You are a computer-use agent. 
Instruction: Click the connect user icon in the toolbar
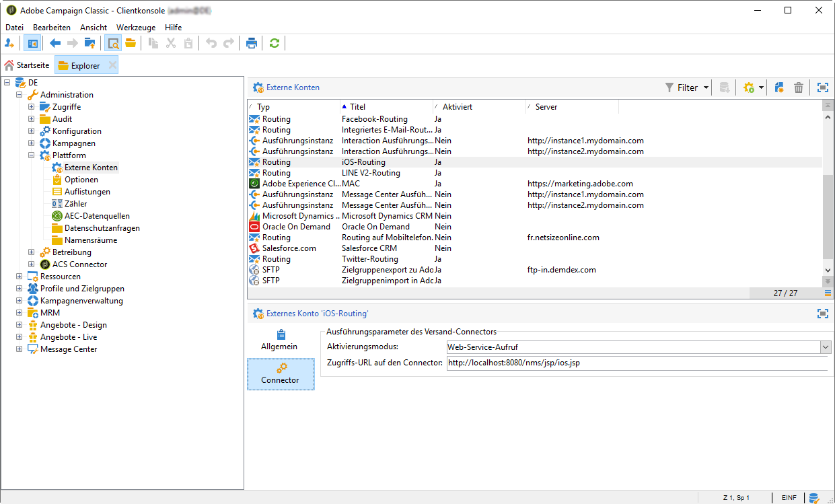[x=9, y=43]
